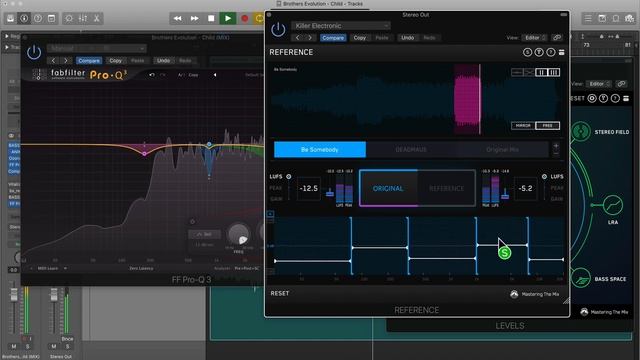The width and height of the screenshot is (640, 360).
Task: Go to next preset in Pro-Q 3 window
Action: 66,60
